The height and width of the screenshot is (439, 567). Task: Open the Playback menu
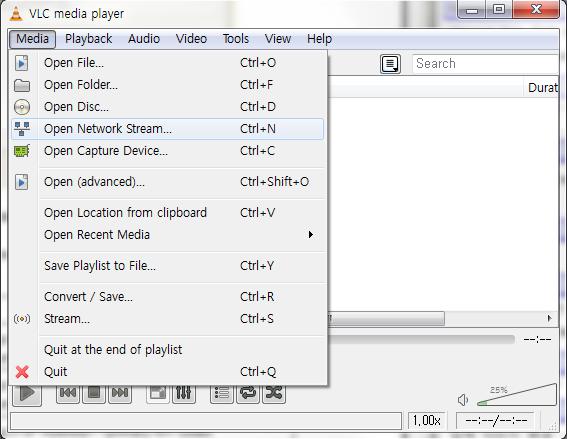89,39
